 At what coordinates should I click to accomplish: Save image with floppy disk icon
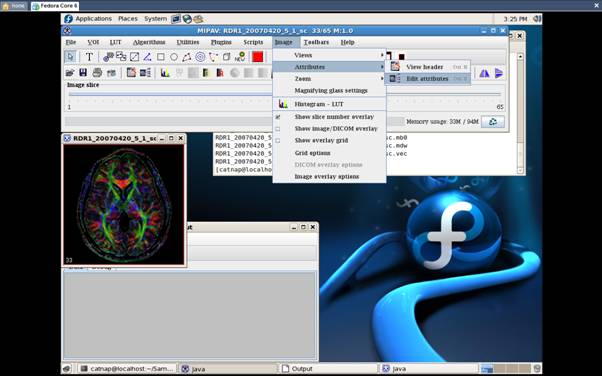83,73
